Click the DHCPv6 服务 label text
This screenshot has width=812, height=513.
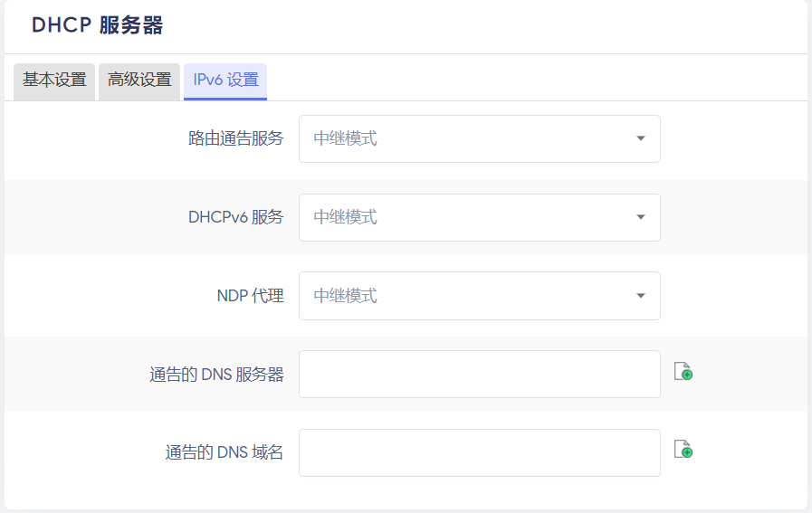coord(235,217)
